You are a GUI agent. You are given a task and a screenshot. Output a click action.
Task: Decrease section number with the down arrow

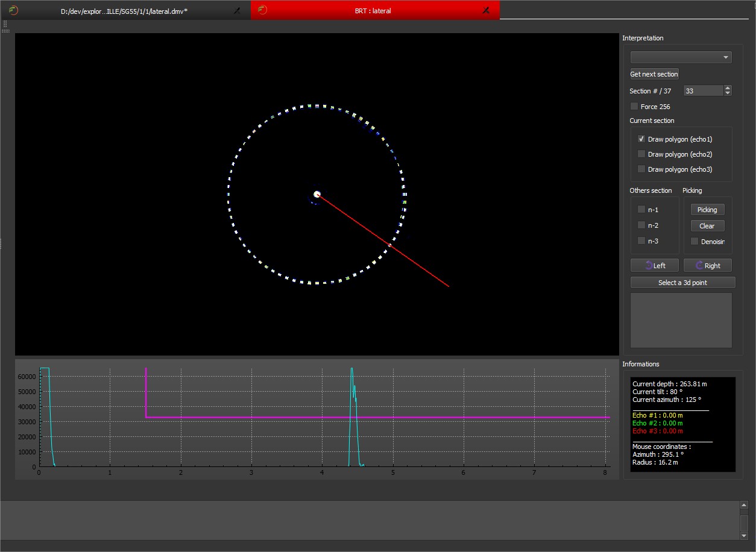point(728,93)
